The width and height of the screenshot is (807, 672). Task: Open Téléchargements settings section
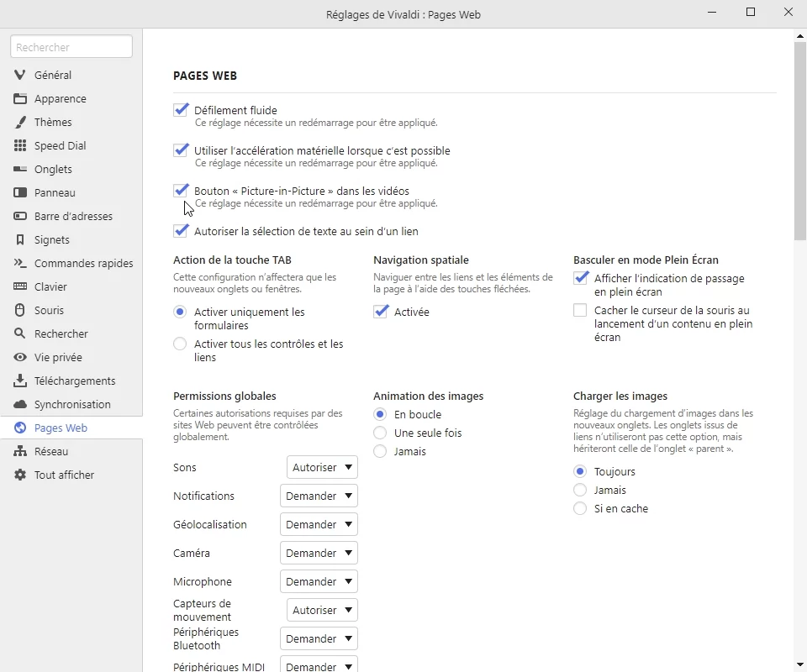tap(71, 381)
